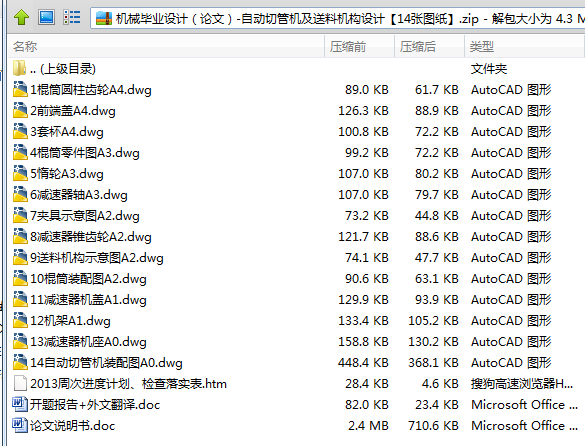Screen dimensions: 585x446
Task: Click icon of 13减速器机座A0.dwg
Action: (20, 341)
